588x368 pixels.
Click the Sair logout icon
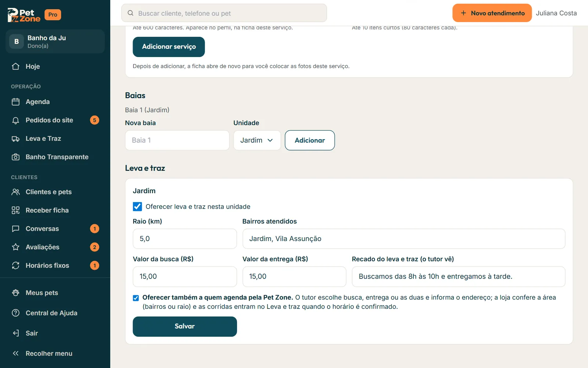coord(15,333)
